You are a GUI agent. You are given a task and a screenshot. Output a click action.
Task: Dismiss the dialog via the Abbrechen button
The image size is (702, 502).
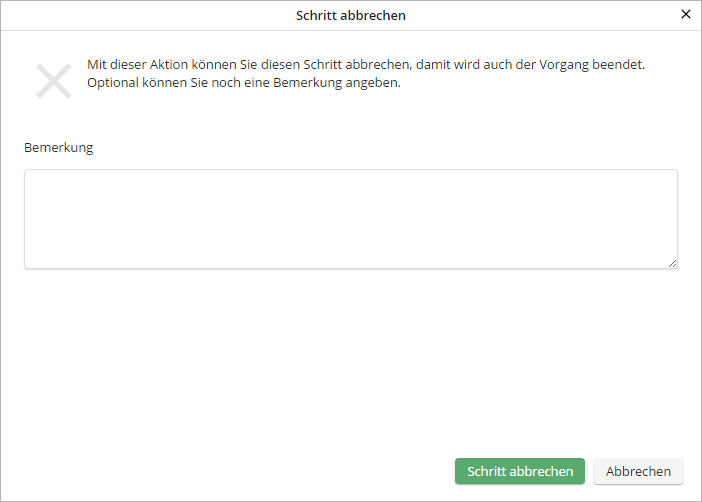pyautogui.click(x=638, y=471)
